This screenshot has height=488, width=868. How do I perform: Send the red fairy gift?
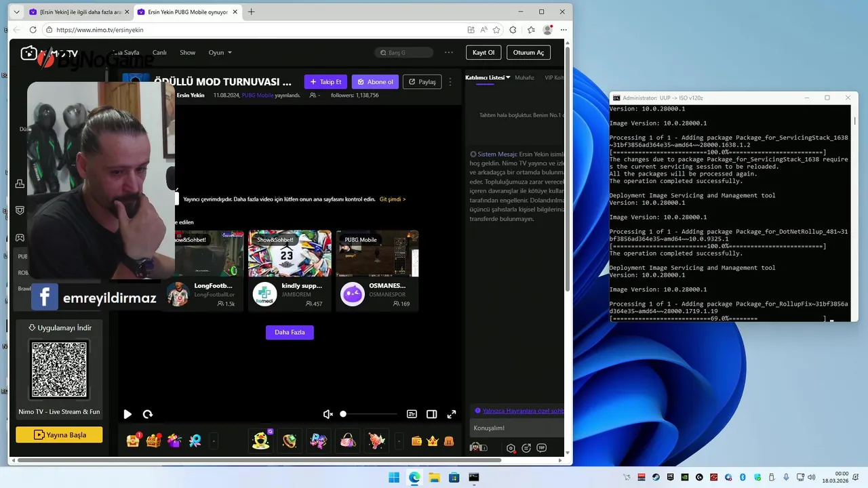(377, 441)
